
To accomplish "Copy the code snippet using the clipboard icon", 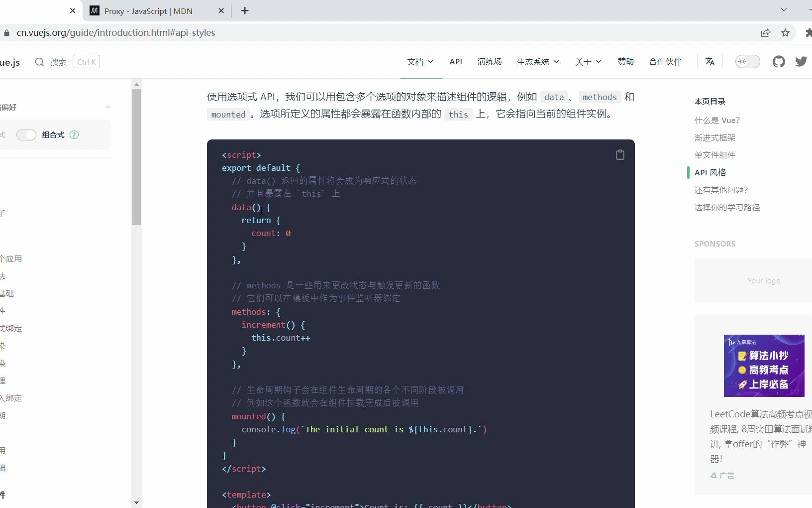I will click(x=620, y=154).
